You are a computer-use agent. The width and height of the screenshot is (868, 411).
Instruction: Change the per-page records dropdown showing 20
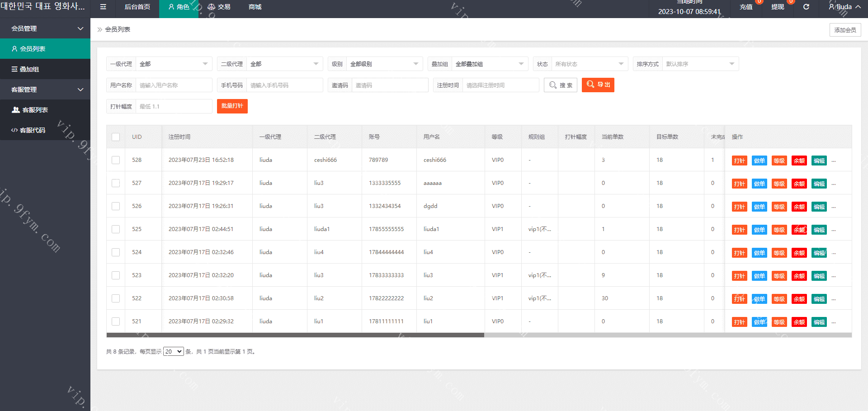point(173,352)
